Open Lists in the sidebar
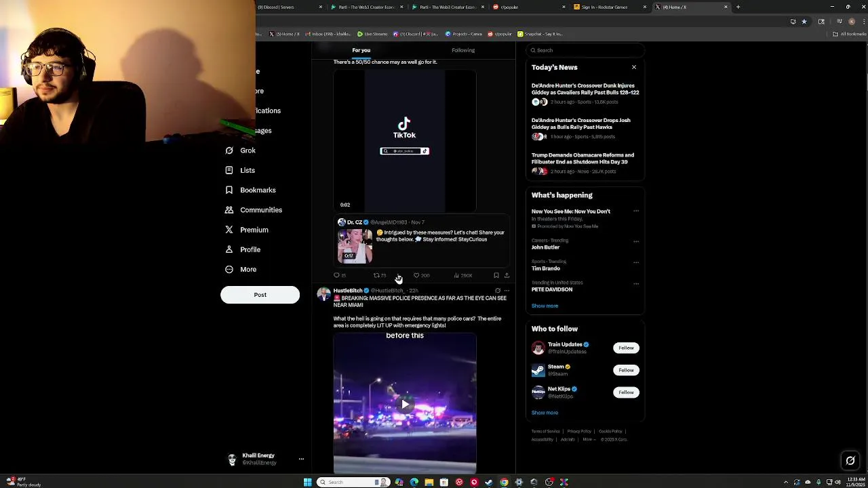The height and width of the screenshot is (488, 868). 240,170
